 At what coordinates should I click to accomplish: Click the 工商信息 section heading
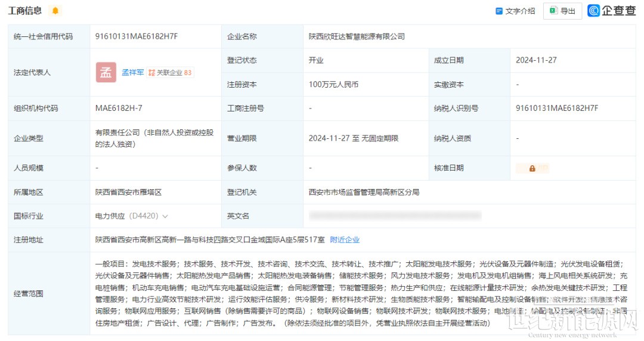(x=24, y=11)
